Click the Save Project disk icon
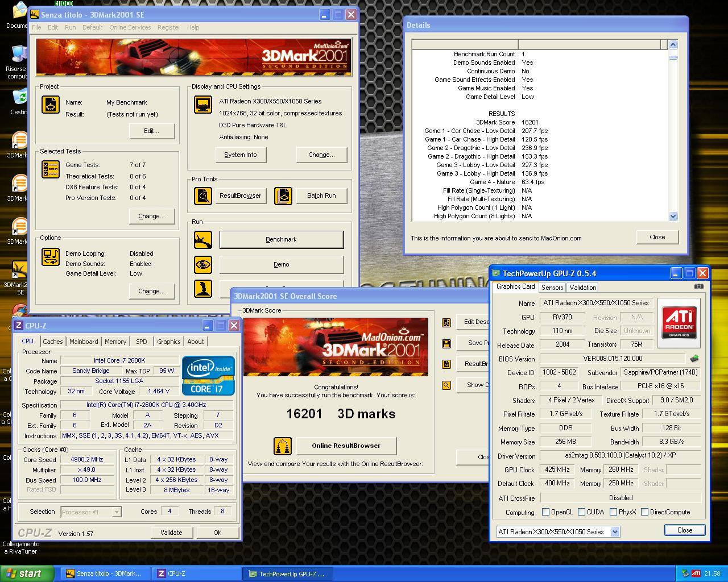The width and height of the screenshot is (728, 582). [446, 343]
